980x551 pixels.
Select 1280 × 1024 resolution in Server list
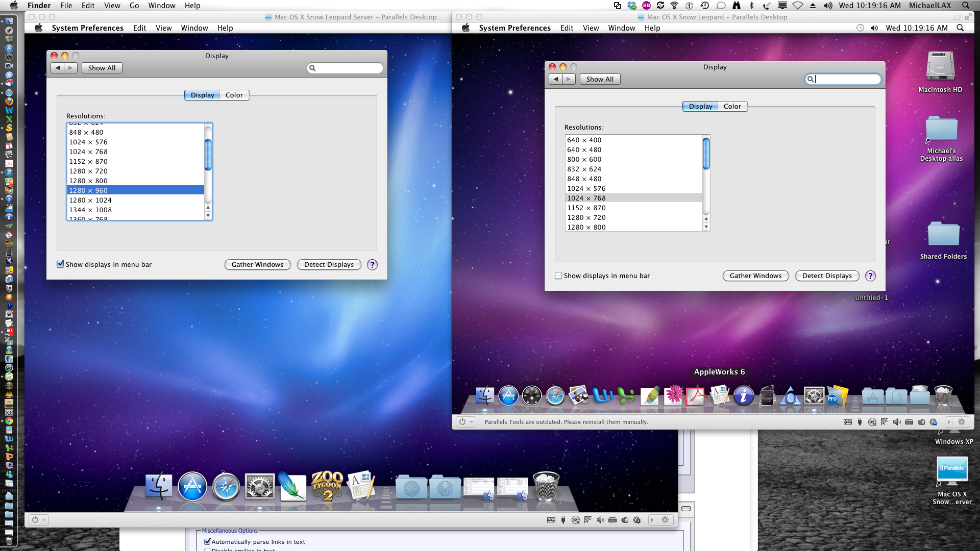point(135,200)
